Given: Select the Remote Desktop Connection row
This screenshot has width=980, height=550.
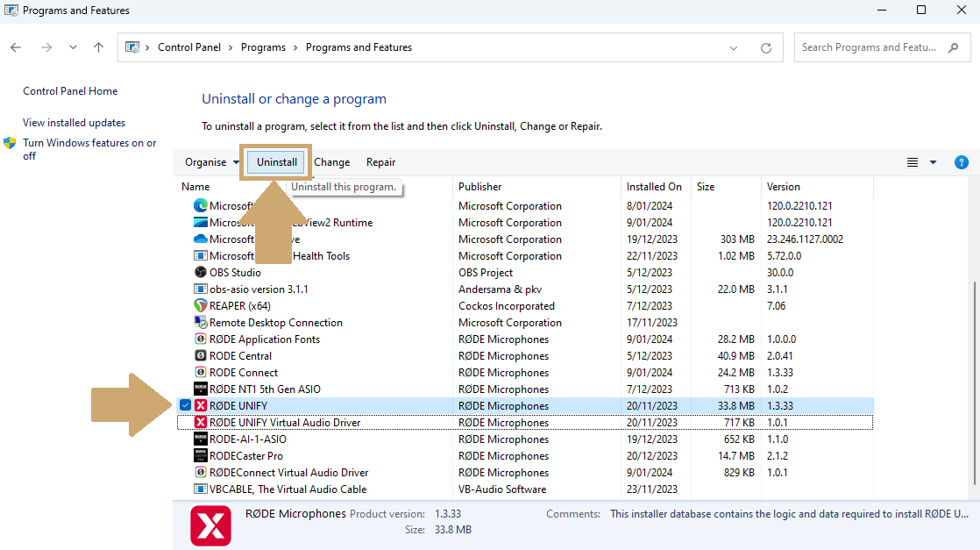Looking at the screenshot, I should pos(525,322).
